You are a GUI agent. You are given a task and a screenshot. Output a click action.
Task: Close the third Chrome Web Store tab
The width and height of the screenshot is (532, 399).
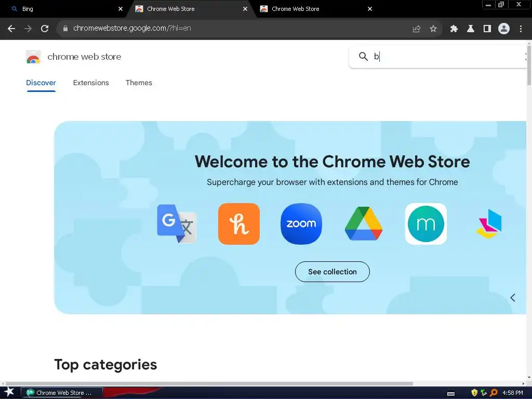370,9
